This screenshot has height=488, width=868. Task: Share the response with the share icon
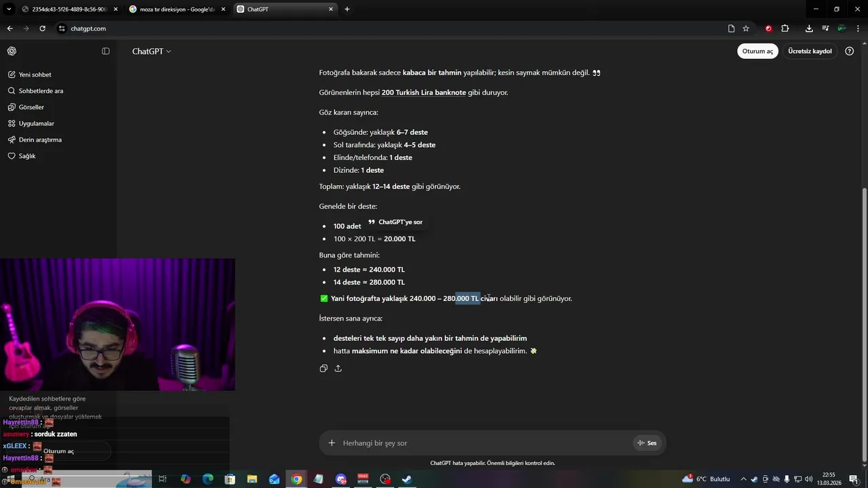click(x=338, y=369)
